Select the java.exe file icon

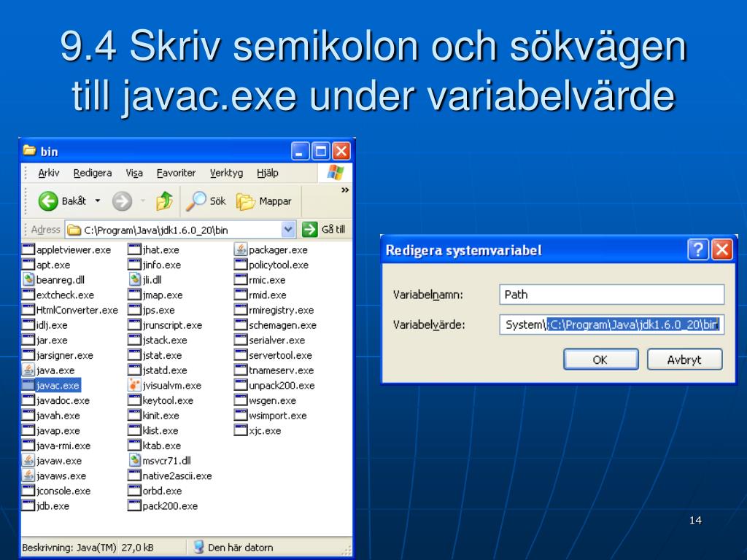click(28, 370)
